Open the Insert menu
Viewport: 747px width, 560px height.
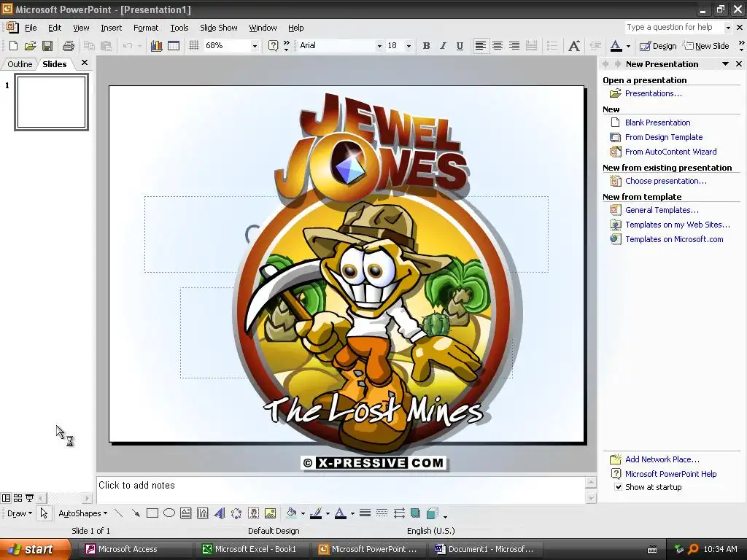point(111,28)
